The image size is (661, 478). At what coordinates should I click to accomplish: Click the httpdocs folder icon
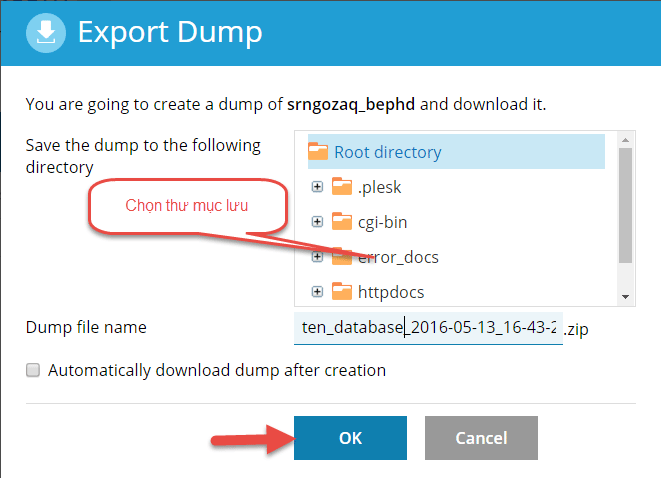pyautogui.click(x=343, y=292)
